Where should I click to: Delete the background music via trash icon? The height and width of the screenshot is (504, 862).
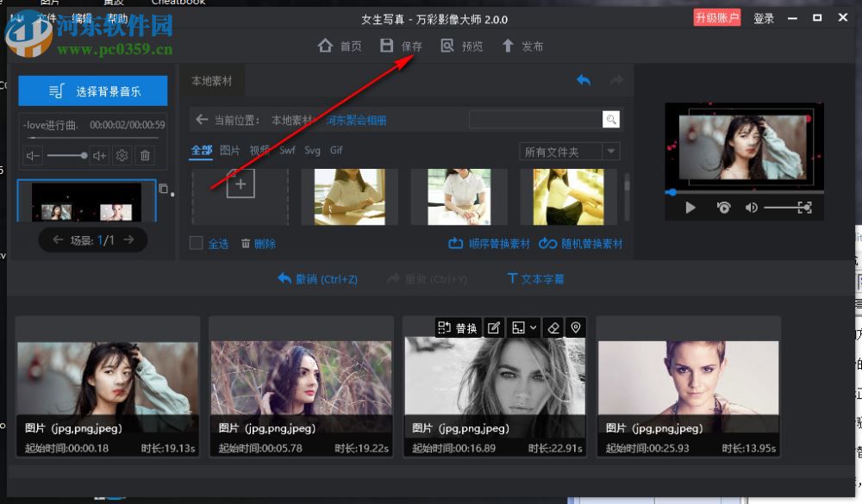pyautogui.click(x=145, y=155)
